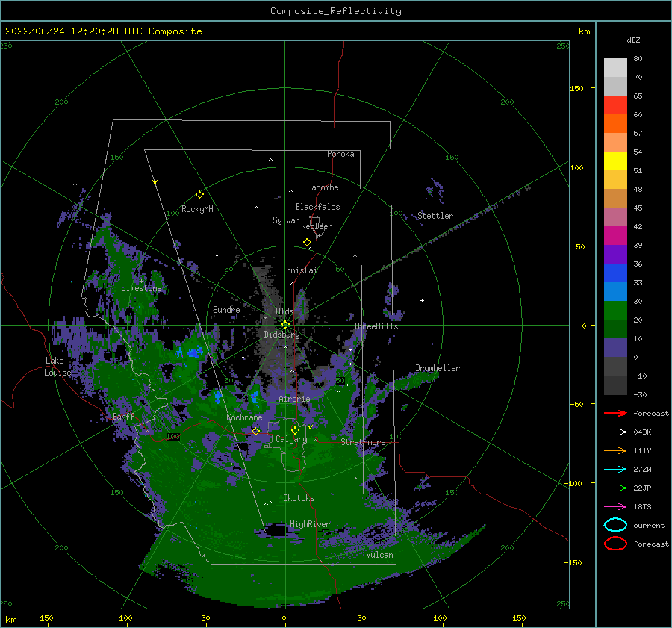Pick the pink 42 dBZ color swatch
672x628 pixels.
(x=615, y=217)
